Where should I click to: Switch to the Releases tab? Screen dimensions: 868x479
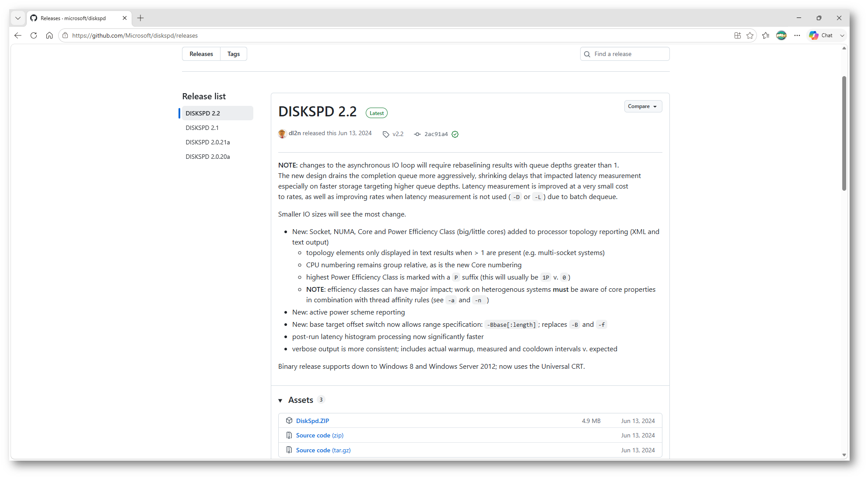click(x=201, y=54)
